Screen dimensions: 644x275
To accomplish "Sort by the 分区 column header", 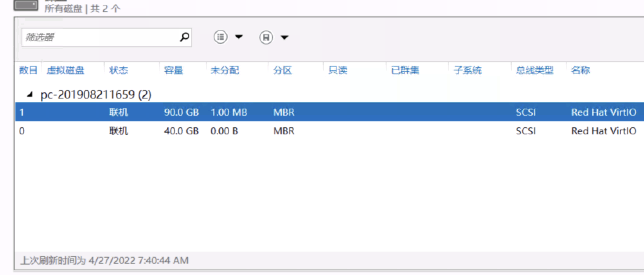I will pyautogui.click(x=282, y=70).
